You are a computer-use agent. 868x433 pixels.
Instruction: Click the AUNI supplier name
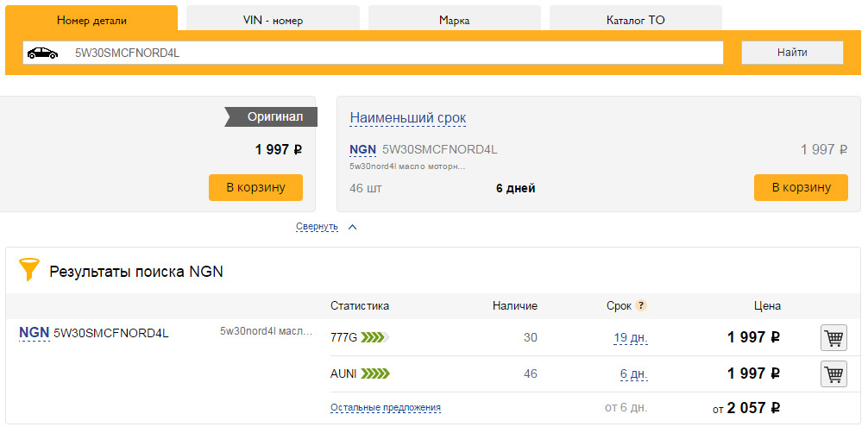tap(343, 374)
